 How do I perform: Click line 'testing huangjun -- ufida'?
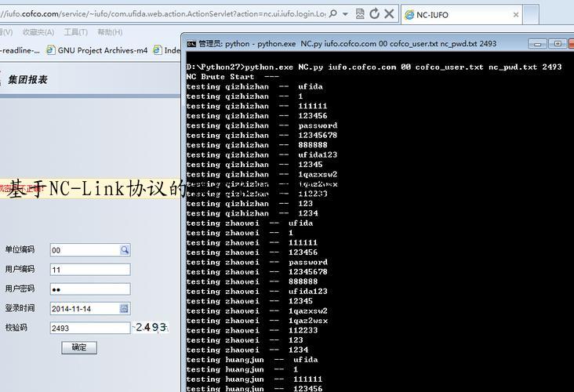pyautogui.click(x=252, y=359)
